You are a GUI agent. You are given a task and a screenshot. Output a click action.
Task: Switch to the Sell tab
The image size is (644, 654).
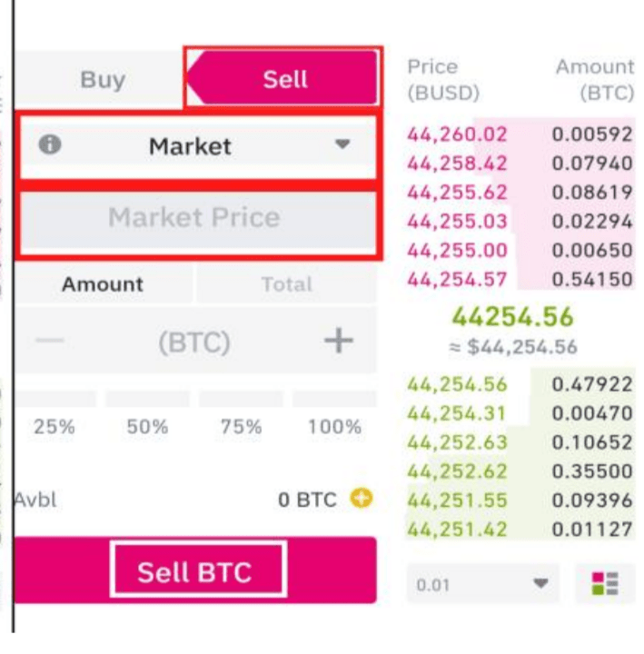click(285, 79)
